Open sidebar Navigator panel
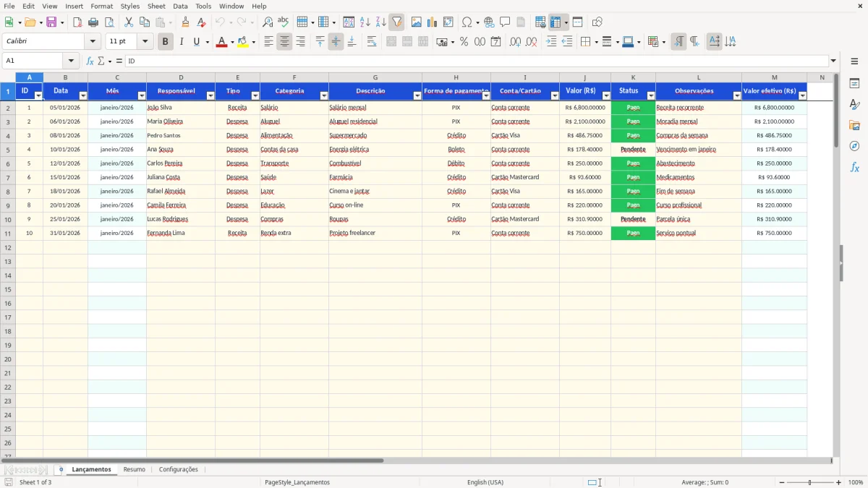 (854, 147)
